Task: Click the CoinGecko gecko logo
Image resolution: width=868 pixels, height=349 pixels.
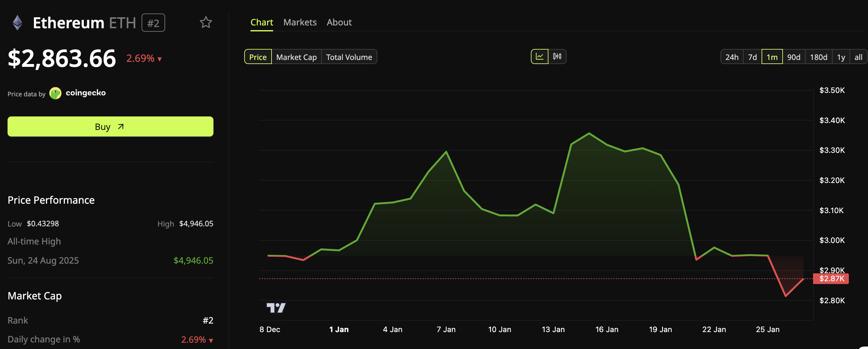Action: (55, 93)
